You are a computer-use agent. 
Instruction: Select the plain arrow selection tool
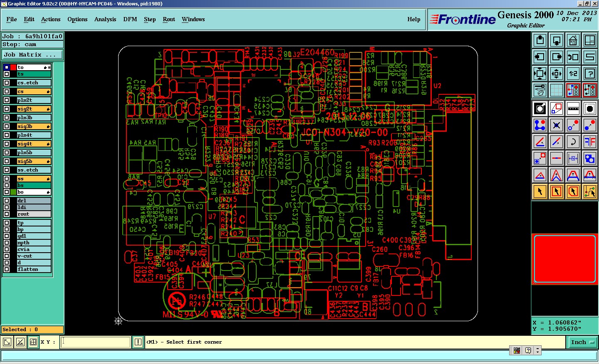(x=540, y=192)
